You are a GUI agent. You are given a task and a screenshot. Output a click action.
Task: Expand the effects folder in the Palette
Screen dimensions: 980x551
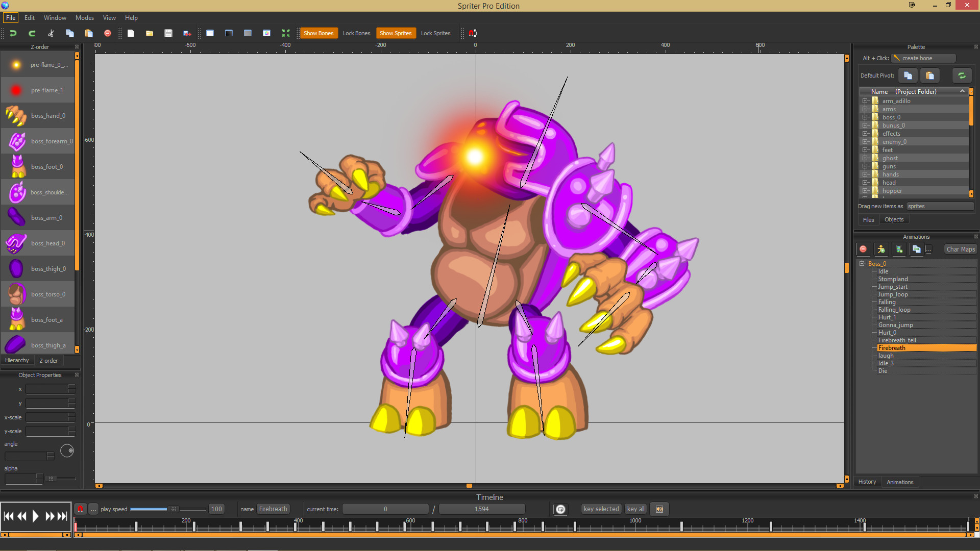click(x=865, y=133)
